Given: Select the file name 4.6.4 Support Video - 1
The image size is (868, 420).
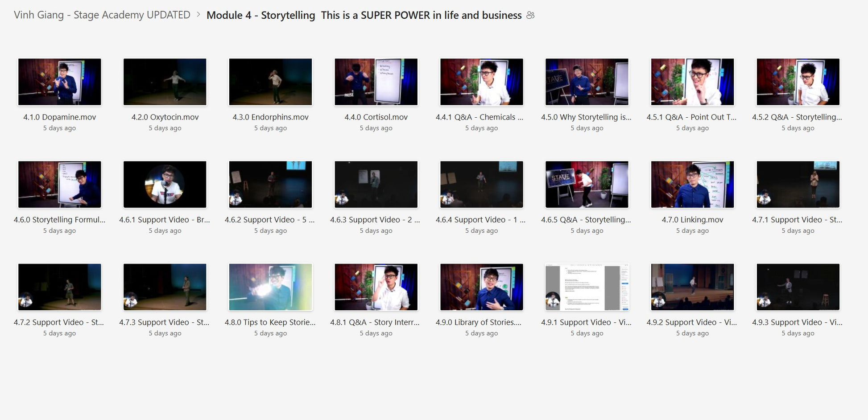Looking at the screenshot, I should (481, 220).
